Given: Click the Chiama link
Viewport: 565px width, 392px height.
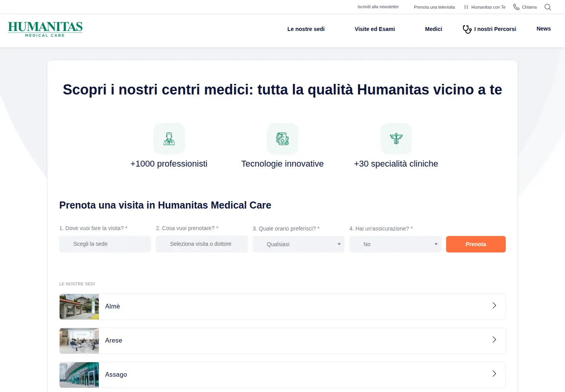Looking at the screenshot, I should click(529, 7).
